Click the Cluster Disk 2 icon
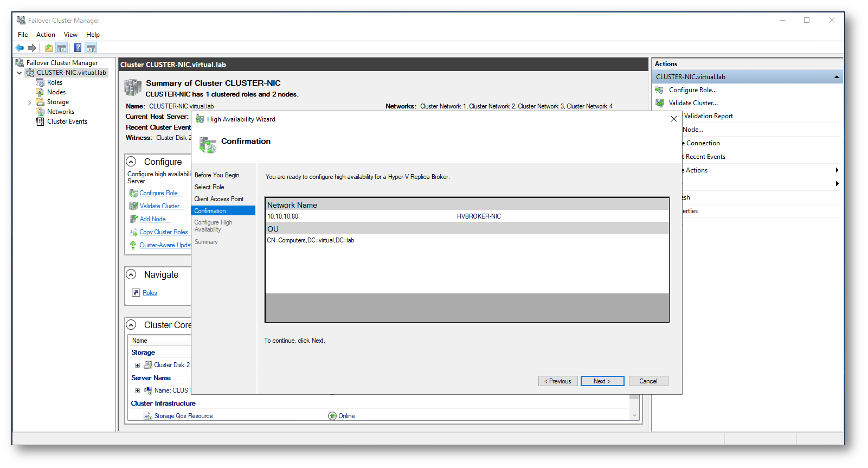Image resolution: width=868 pixels, height=468 pixels. (148, 365)
